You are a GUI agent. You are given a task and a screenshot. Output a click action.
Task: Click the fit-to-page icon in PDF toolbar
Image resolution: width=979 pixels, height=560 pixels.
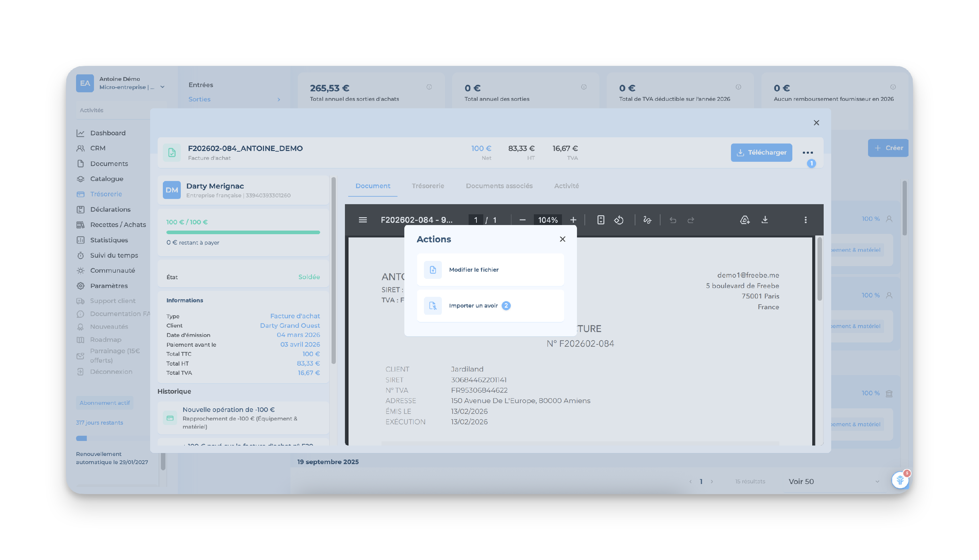tap(600, 220)
